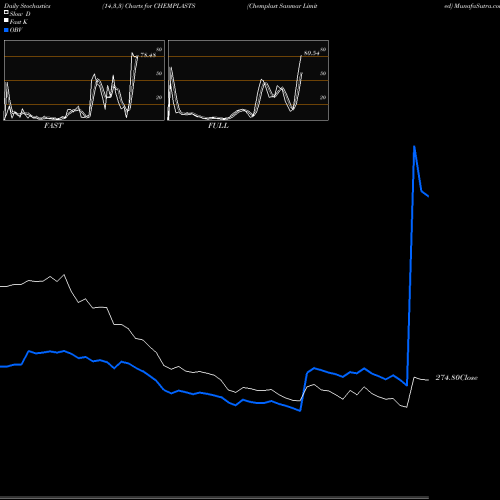Select the 'OBV' legend label
500x500 pixels.
point(16,30)
